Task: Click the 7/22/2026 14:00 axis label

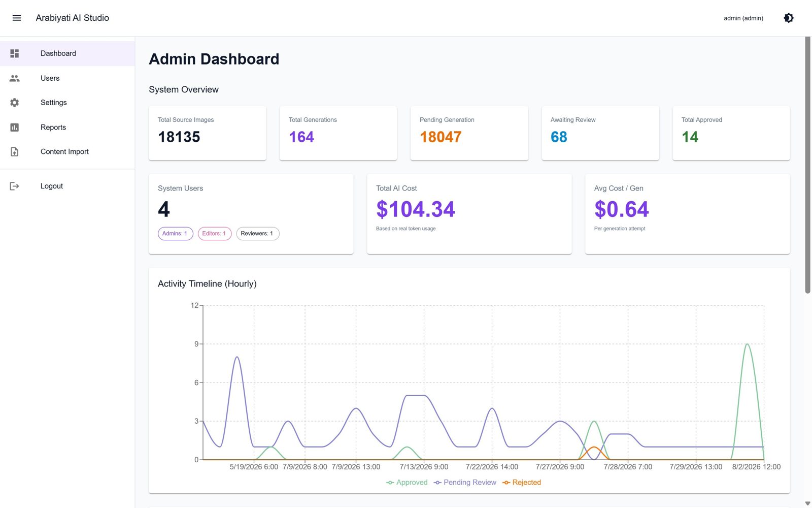Action: tap(492, 467)
